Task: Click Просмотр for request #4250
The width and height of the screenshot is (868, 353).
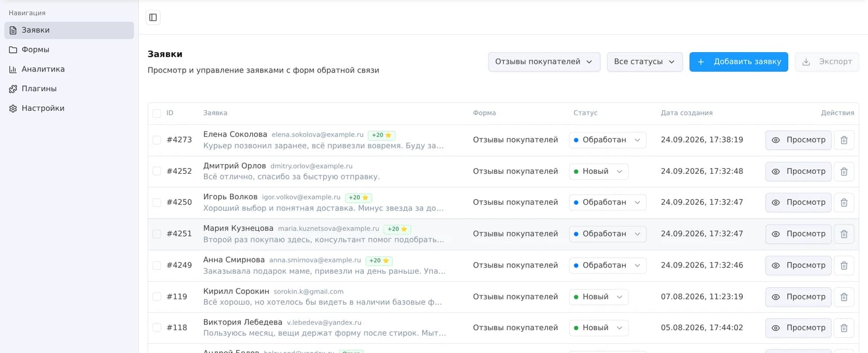Action: click(799, 203)
